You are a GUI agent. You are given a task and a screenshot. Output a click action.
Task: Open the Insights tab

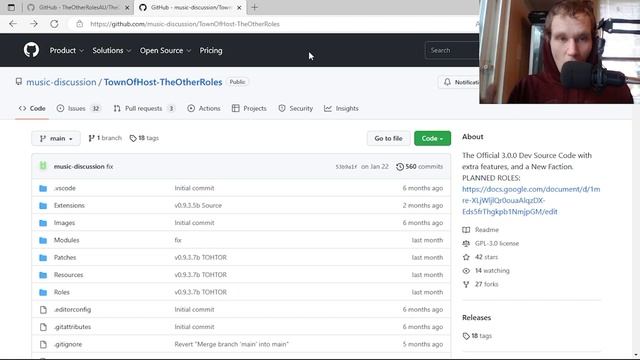[341, 109]
